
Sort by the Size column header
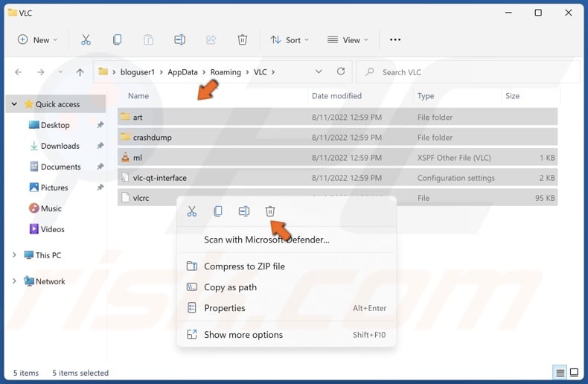(512, 96)
